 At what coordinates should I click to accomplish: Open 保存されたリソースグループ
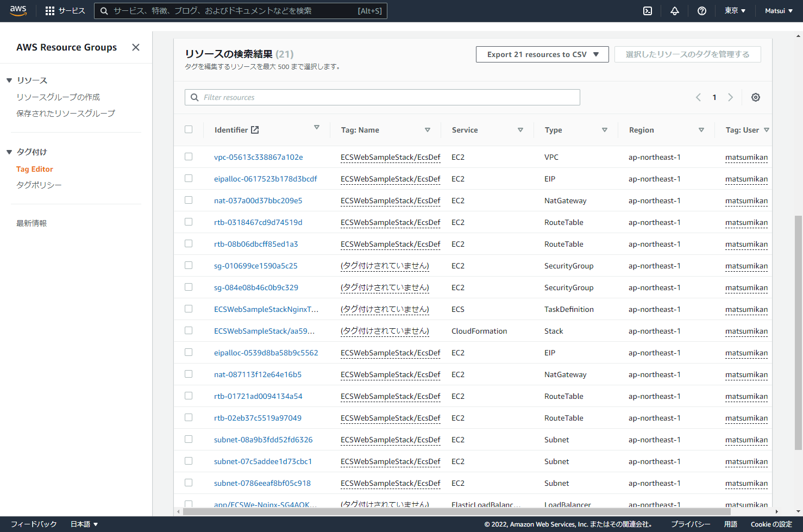pos(66,114)
